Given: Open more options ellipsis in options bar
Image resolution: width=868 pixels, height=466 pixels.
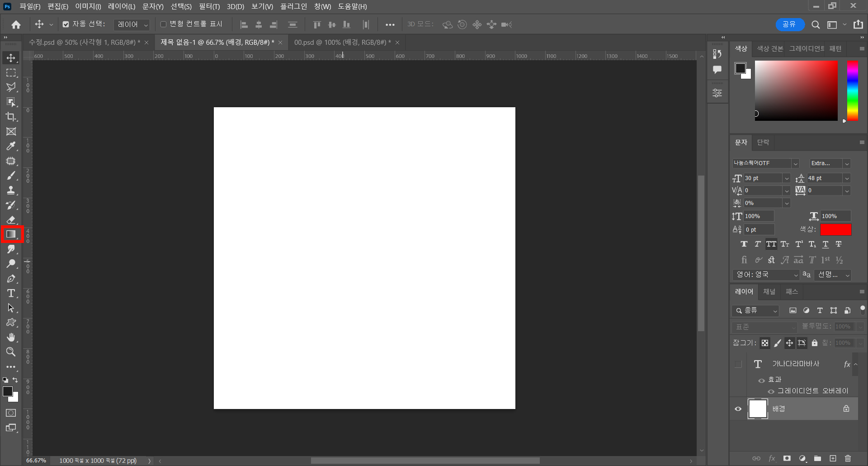Looking at the screenshot, I should [390, 25].
